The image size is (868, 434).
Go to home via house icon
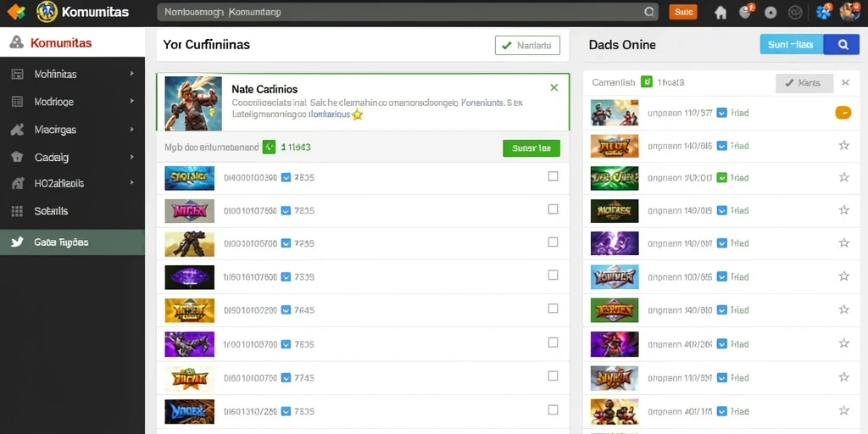721,12
